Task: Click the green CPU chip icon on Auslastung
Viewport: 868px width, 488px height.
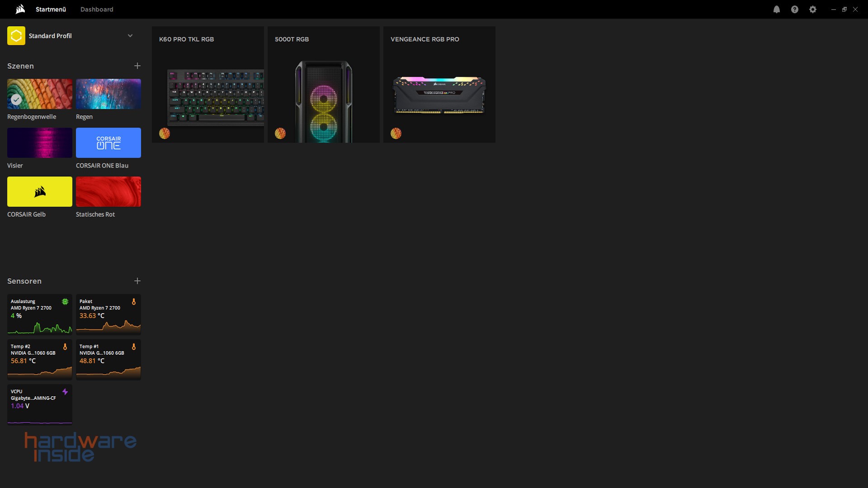Action: click(x=65, y=301)
